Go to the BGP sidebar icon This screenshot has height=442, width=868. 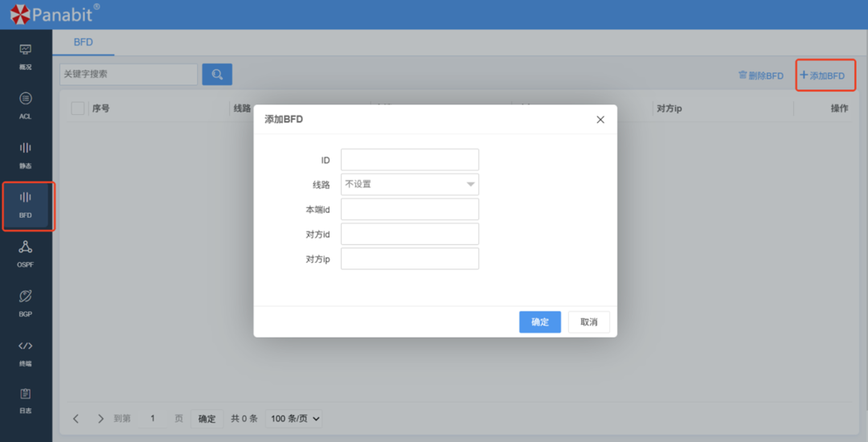[26, 302]
